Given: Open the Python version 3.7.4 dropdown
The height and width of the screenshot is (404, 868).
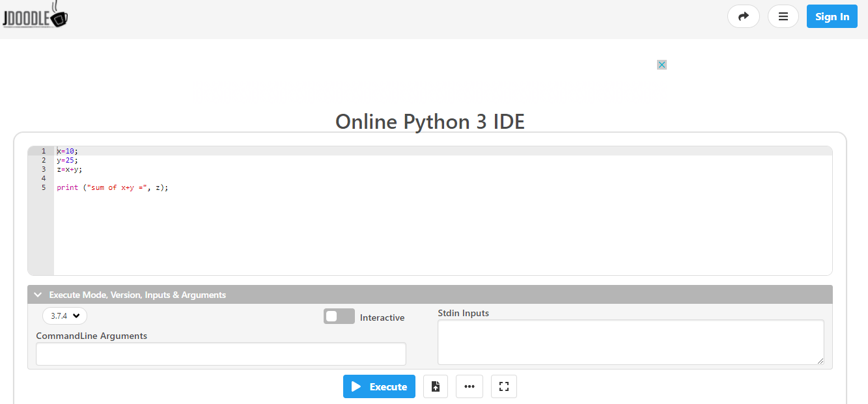Looking at the screenshot, I should click(64, 316).
